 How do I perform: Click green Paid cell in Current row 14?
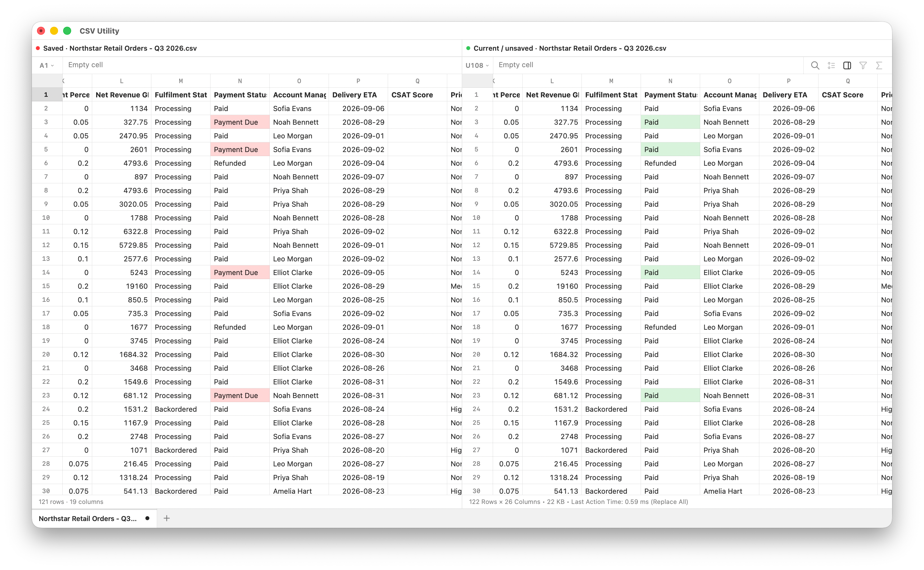(670, 272)
